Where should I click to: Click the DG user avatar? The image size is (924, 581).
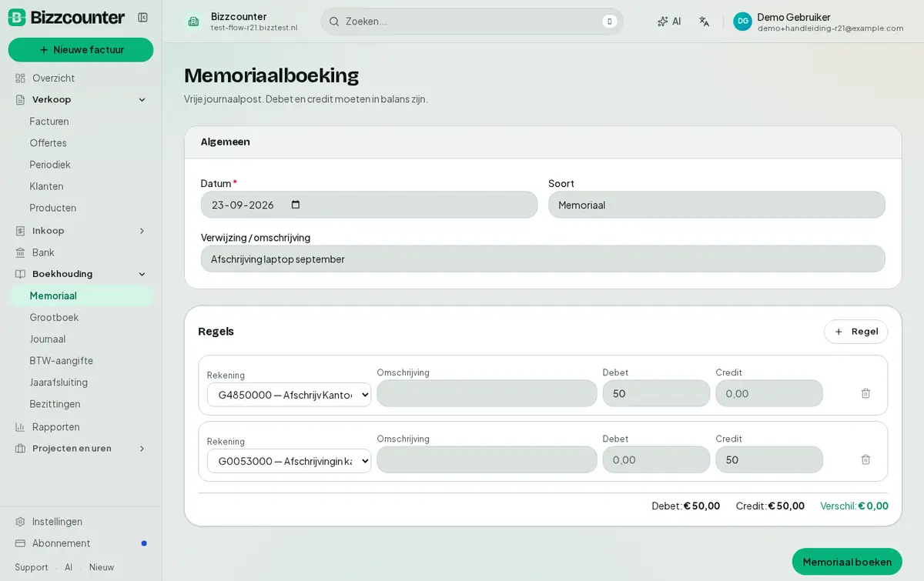click(742, 22)
